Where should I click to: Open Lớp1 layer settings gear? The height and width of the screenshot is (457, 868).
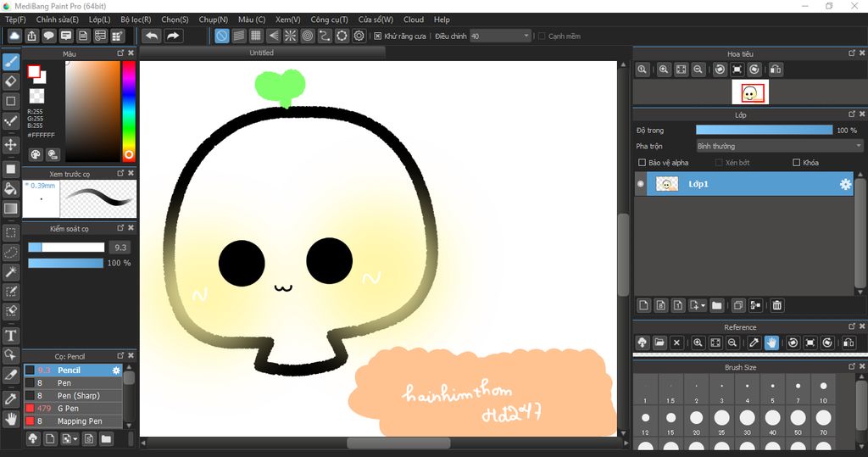(x=845, y=184)
